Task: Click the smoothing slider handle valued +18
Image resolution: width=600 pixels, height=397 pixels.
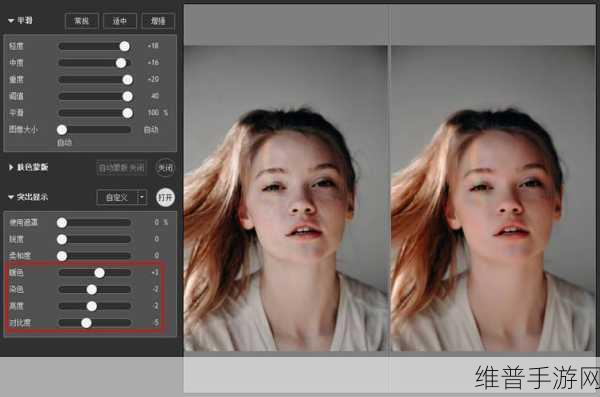Action: (124, 46)
